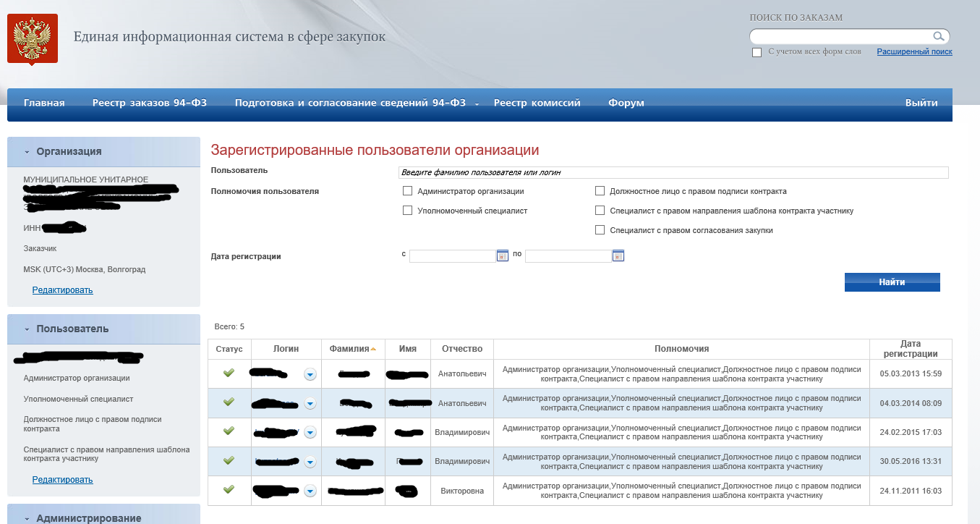Open the Расширенный поиск link
980x524 pixels.
[915, 51]
